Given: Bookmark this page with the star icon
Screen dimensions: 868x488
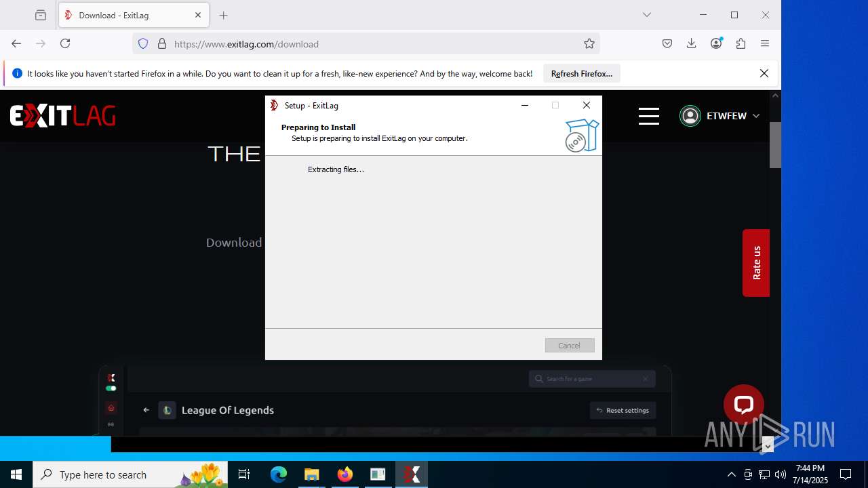Looking at the screenshot, I should coord(589,44).
